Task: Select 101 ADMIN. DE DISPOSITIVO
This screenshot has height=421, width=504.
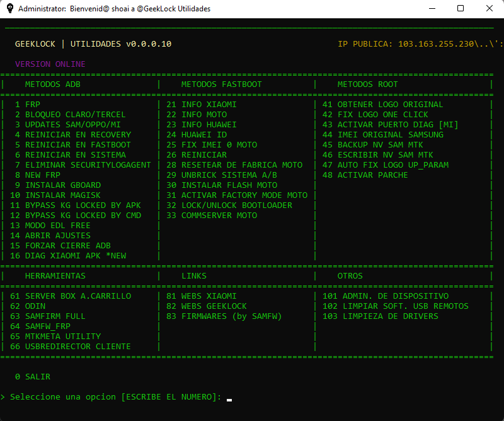Action: (378, 296)
